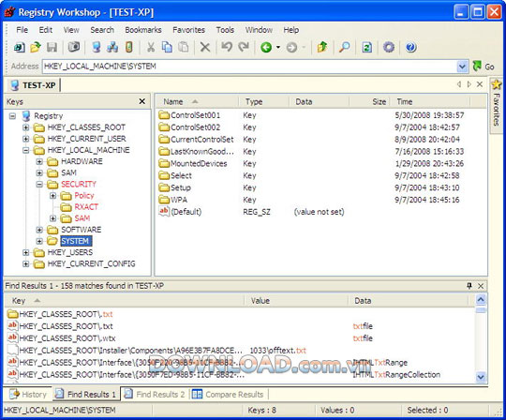The height and width of the screenshot is (420, 506).
Task: Click the Delete X toolbar icon
Action: (205, 48)
